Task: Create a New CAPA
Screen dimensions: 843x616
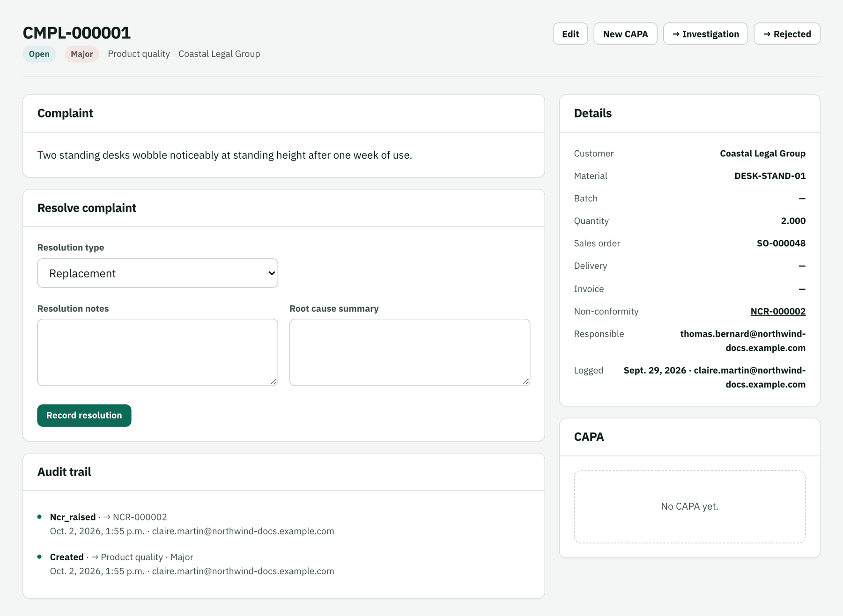Action: click(x=625, y=34)
